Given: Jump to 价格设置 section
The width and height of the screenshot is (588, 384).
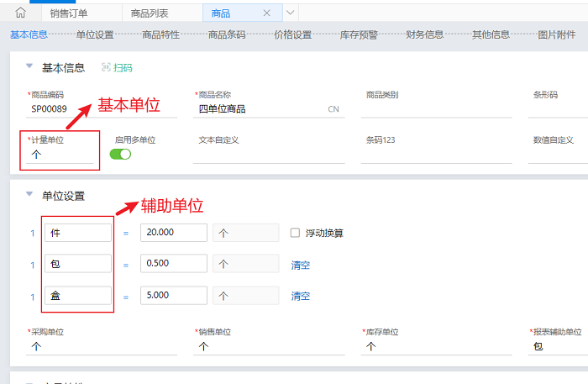Looking at the screenshot, I should tap(293, 34).
